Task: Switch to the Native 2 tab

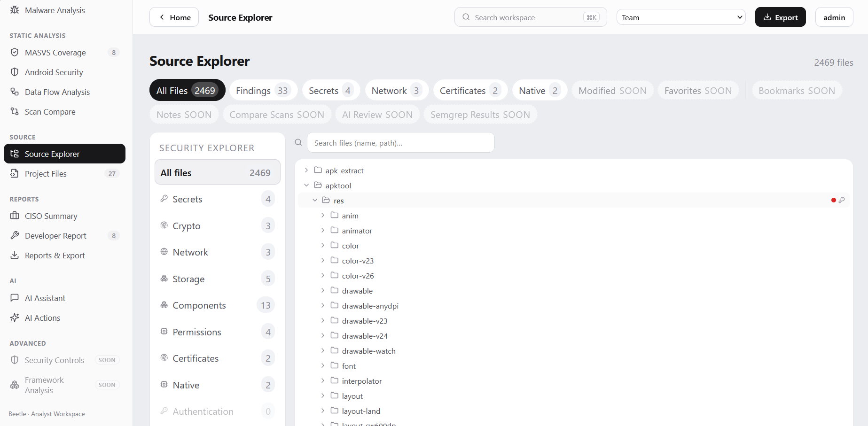Action: [540, 90]
